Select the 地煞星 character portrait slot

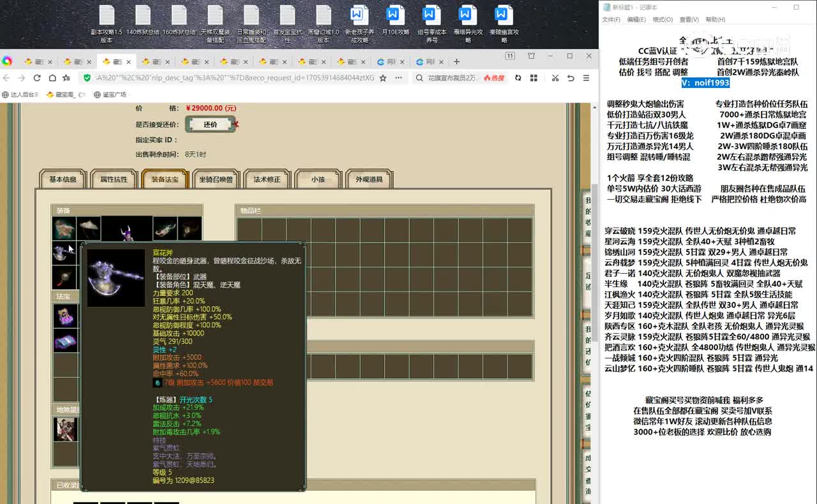click(x=65, y=429)
